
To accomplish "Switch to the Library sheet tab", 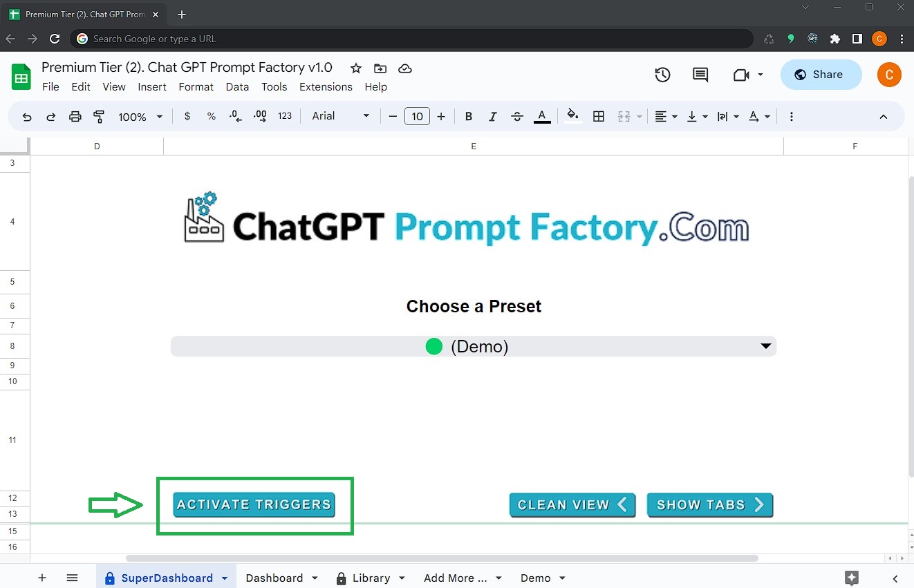I will click(x=371, y=578).
